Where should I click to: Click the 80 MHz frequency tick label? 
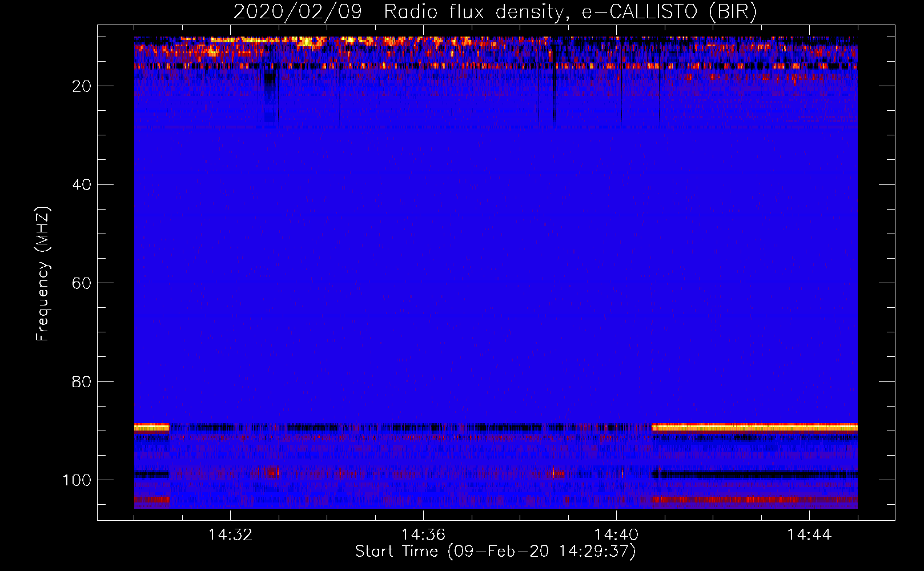[x=82, y=382]
